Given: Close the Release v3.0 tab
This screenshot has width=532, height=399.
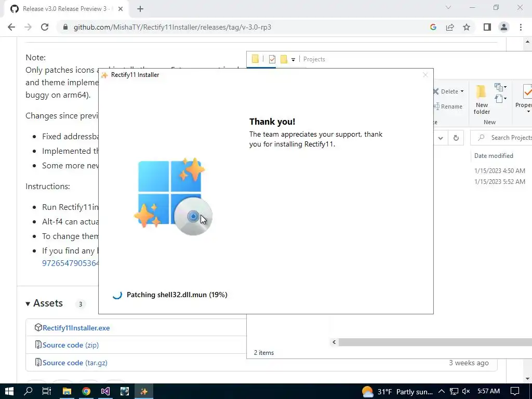Looking at the screenshot, I should (x=121, y=9).
